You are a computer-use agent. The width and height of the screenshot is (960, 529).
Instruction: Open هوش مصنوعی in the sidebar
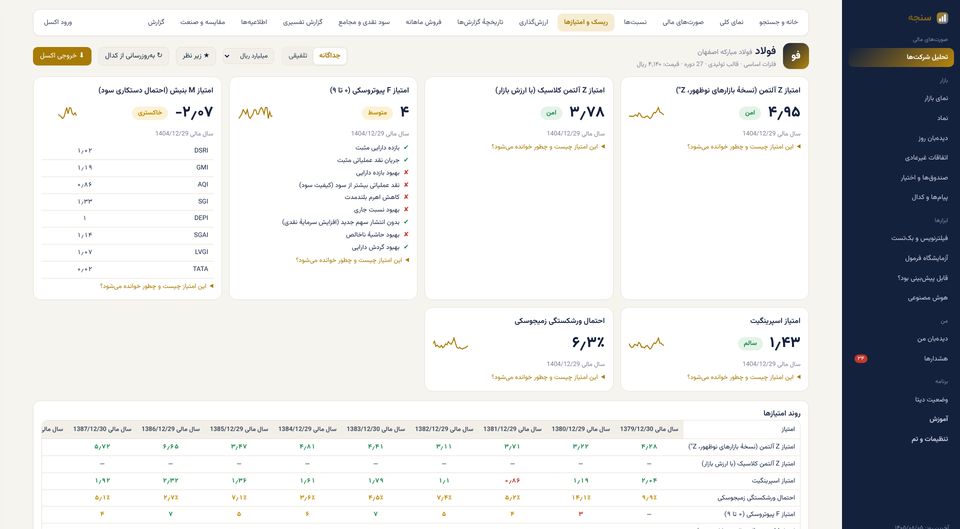tap(901, 298)
